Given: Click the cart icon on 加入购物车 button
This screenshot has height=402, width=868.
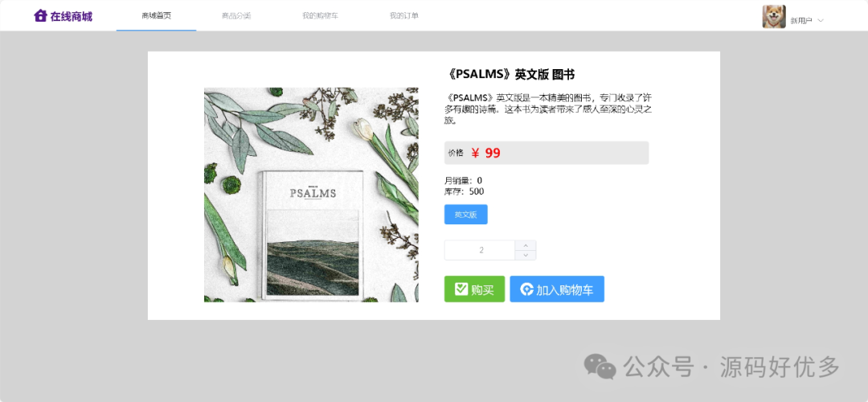Looking at the screenshot, I should 527,289.
